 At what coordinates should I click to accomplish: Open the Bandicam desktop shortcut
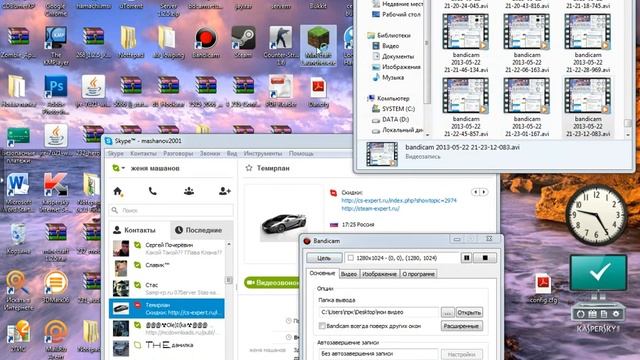click(206, 42)
